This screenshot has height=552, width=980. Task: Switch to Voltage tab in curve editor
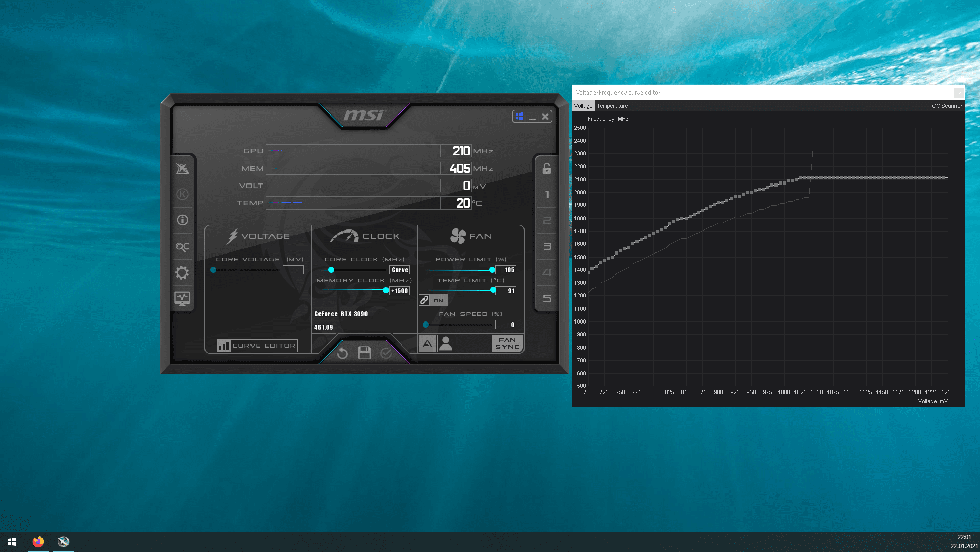(583, 106)
